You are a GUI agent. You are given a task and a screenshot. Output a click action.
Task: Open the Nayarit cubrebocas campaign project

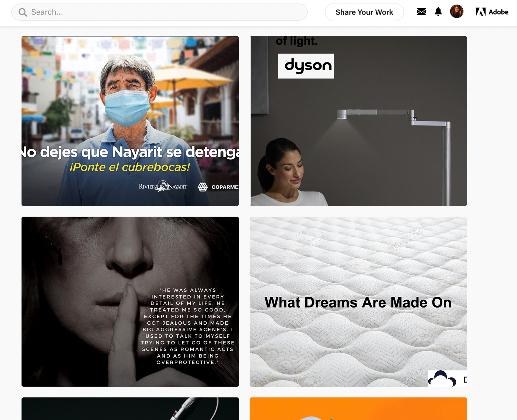[x=130, y=121]
